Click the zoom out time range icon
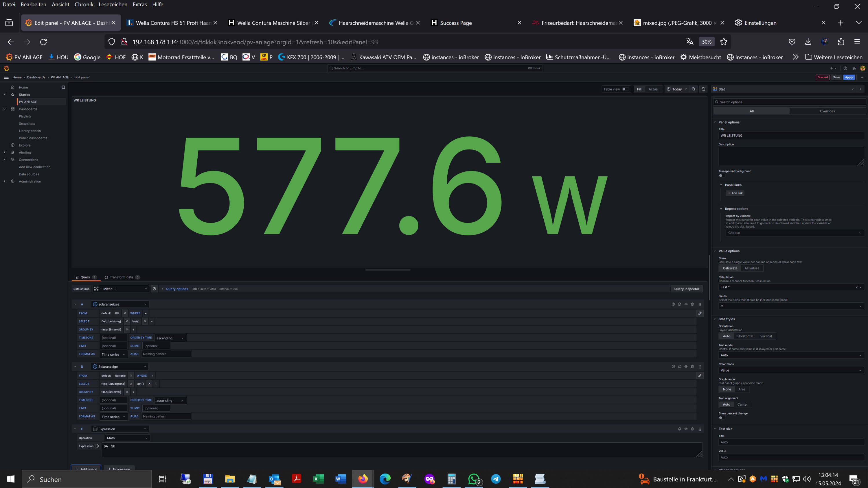868x488 pixels. click(x=694, y=89)
